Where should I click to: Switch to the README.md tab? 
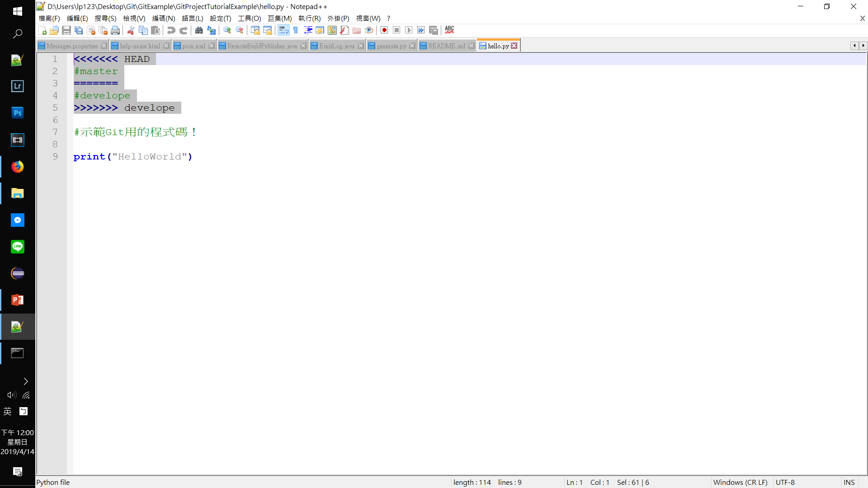pyautogui.click(x=446, y=46)
